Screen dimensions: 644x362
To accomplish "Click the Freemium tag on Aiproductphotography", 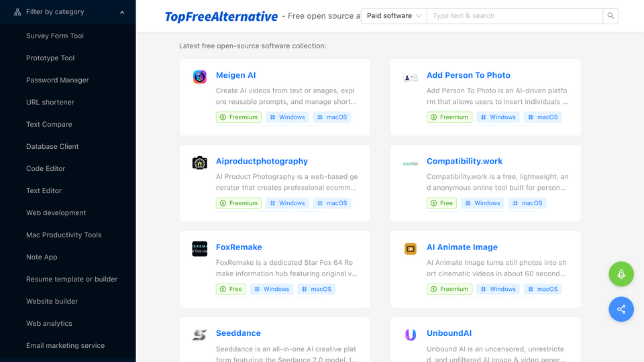I will pyautogui.click(x=239, y=203).
